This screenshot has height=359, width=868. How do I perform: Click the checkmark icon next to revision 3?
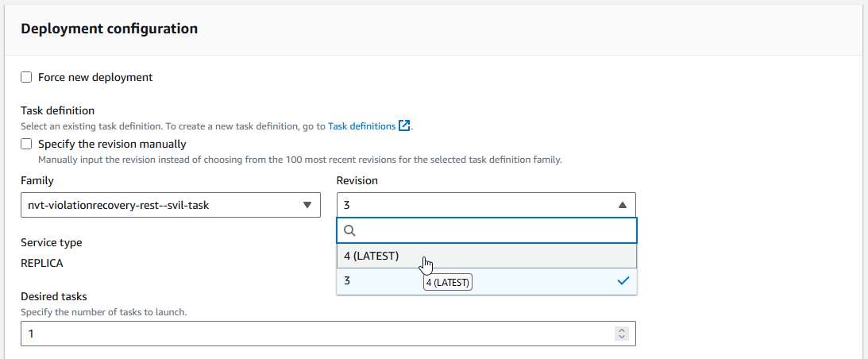[x=623, y=281]
